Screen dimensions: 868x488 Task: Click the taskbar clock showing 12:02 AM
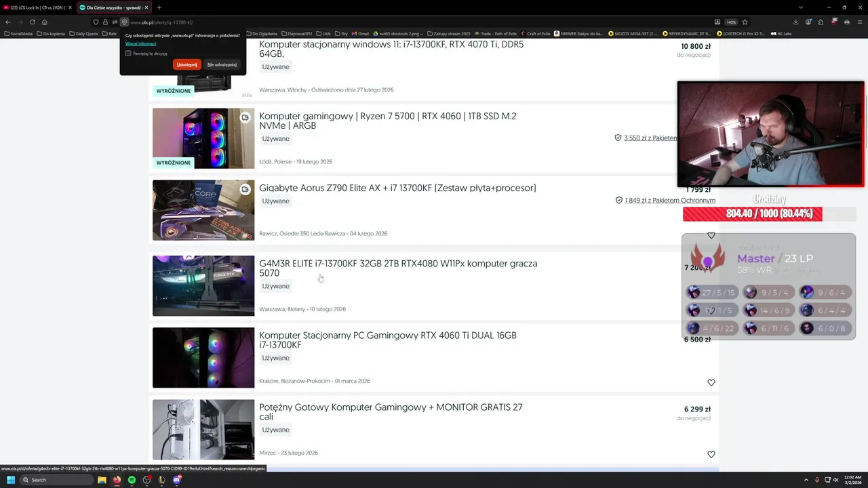pos(852,480)
